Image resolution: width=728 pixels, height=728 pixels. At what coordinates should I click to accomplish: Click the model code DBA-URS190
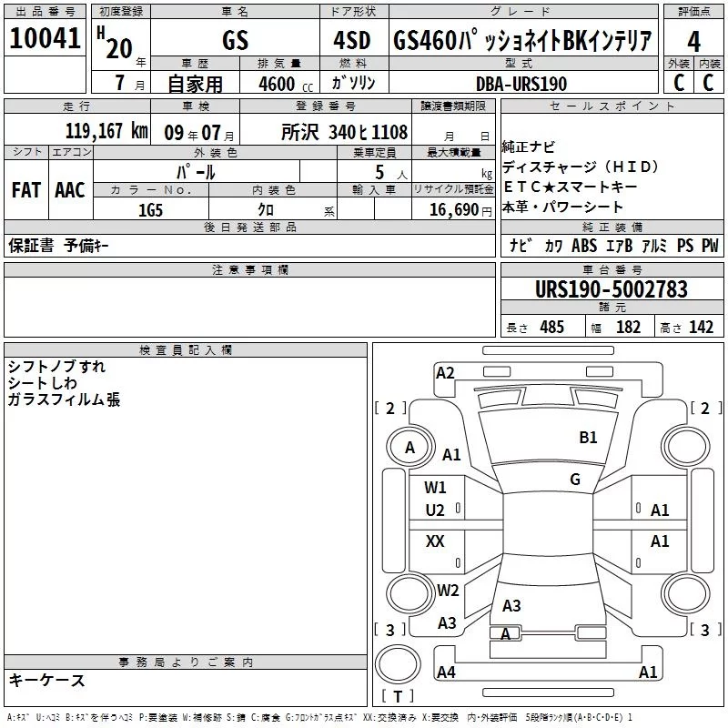click(x=523, y=84)
